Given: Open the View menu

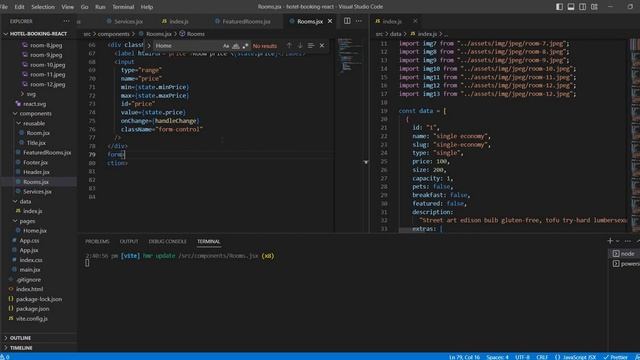Looking at the screenshot, I should 67,7.
